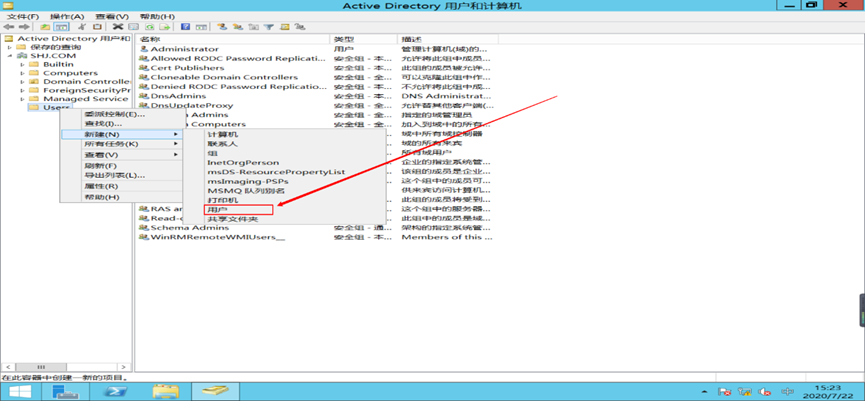Open Help with blue question-mark icon
Screen dimensions: 865x401
(185, 26)
